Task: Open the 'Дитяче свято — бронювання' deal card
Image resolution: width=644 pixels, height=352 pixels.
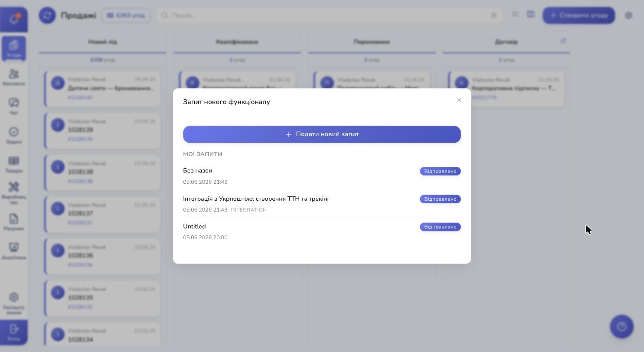Action: [x=102, y=89]
